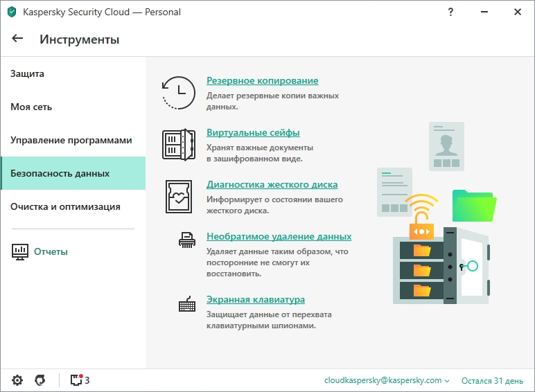This screenshot has width=535, height=392.
Task: Click text Защищает данные от перехвата
Action: tap(269, 314)
